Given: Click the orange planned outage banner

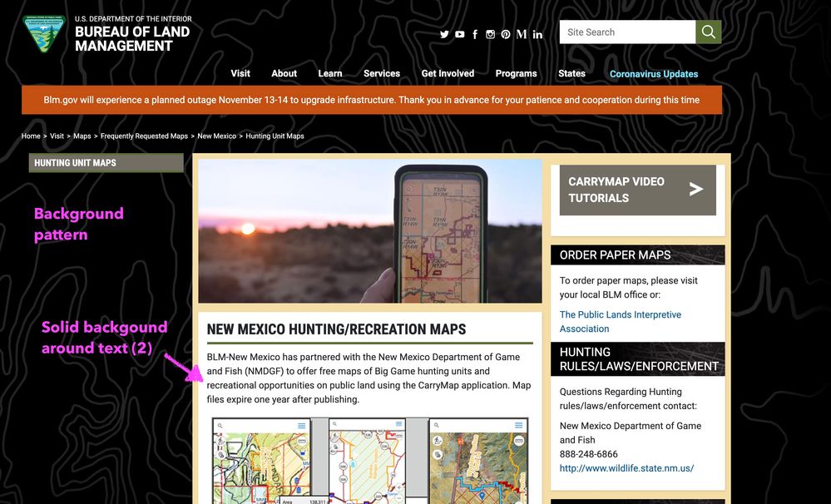Looking at the screenshot, I should coord(372,100).
